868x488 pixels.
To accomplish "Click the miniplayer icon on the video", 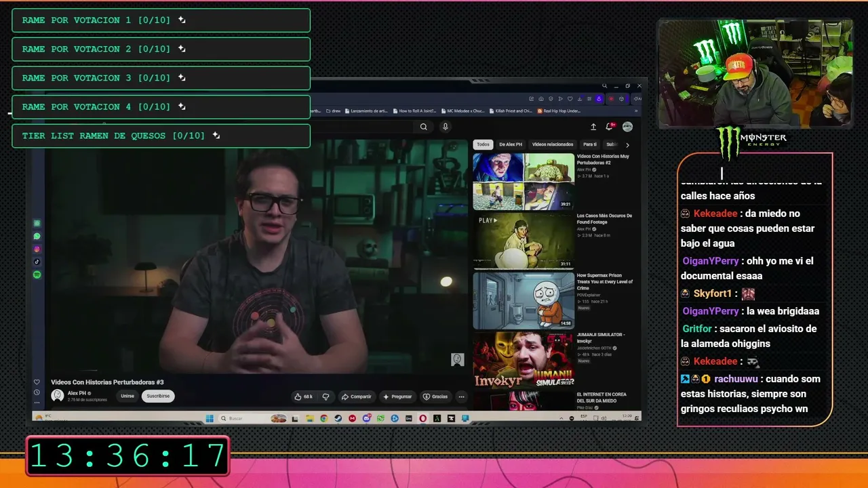I will click(x=458, y=360).
